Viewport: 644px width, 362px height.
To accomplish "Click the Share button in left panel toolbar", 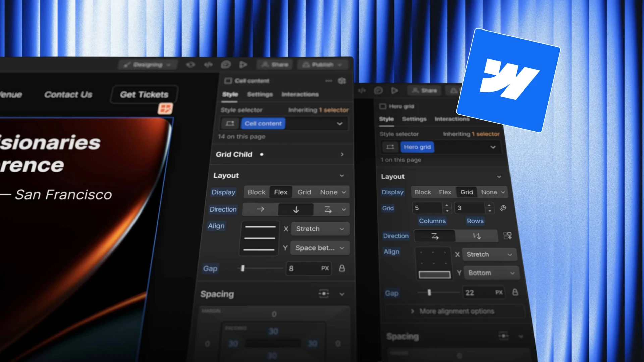I will [x=275, y=65].
